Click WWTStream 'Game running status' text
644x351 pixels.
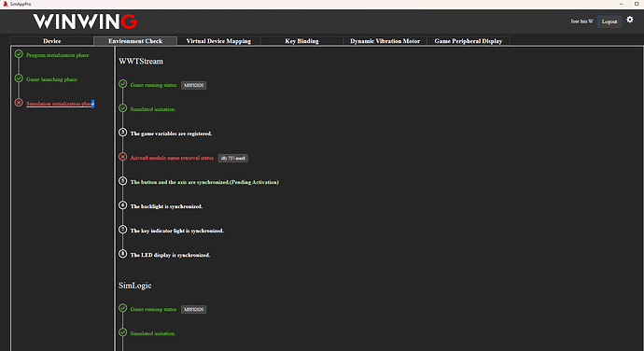coord(153,85)
